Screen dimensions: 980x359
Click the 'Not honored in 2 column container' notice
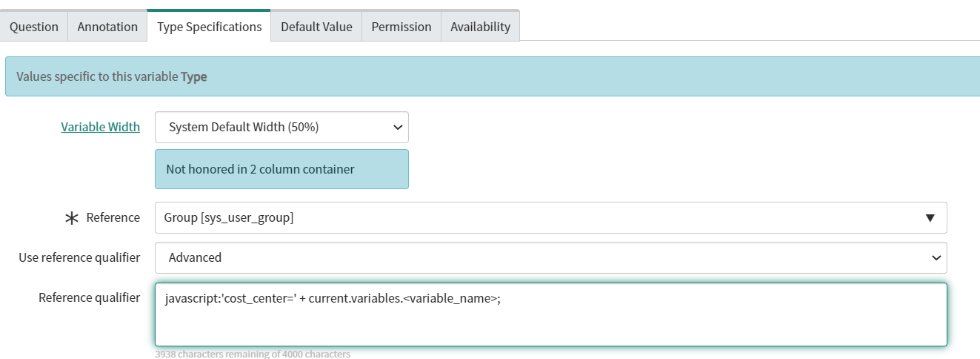tap(281, 169)
